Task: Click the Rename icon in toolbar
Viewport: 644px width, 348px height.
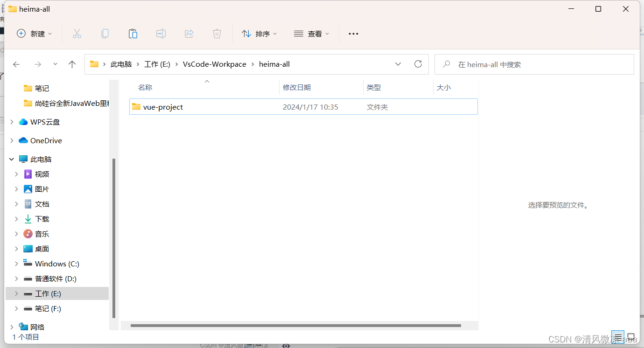Action: pyautogui.click(x=161, y=34)
